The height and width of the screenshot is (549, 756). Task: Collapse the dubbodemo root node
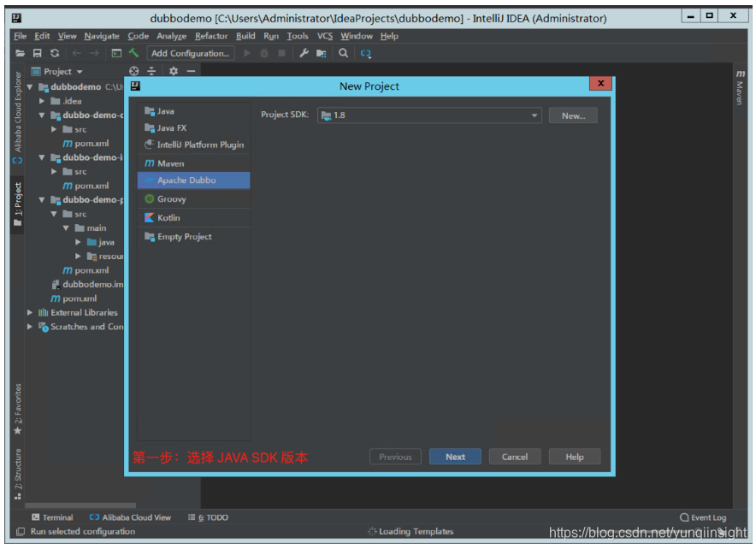pos(30,86)
